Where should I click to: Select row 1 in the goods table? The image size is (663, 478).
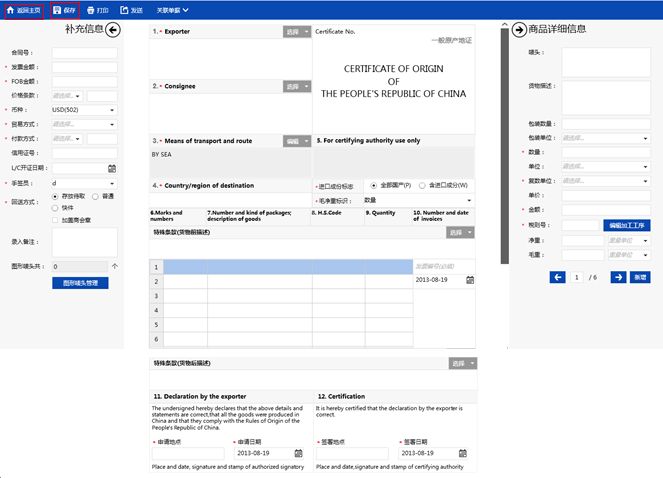tap(156, 267)
